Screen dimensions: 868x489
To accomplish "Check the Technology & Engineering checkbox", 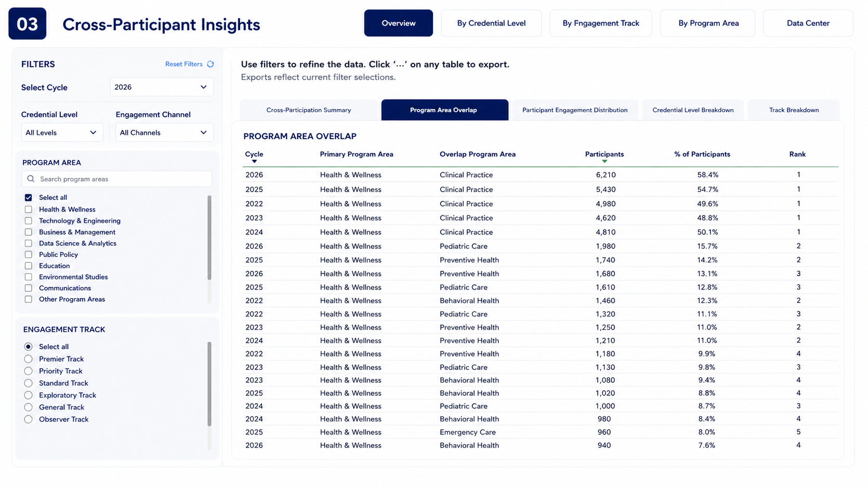I will [29, 221].
